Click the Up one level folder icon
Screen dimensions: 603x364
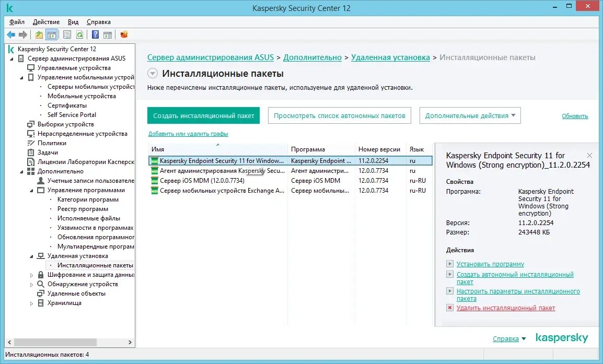tap(39, 35)
